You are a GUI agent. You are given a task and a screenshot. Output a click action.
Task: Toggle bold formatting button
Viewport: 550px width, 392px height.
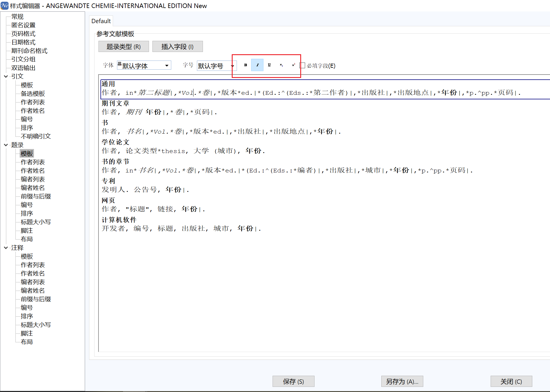click(245, 65)
